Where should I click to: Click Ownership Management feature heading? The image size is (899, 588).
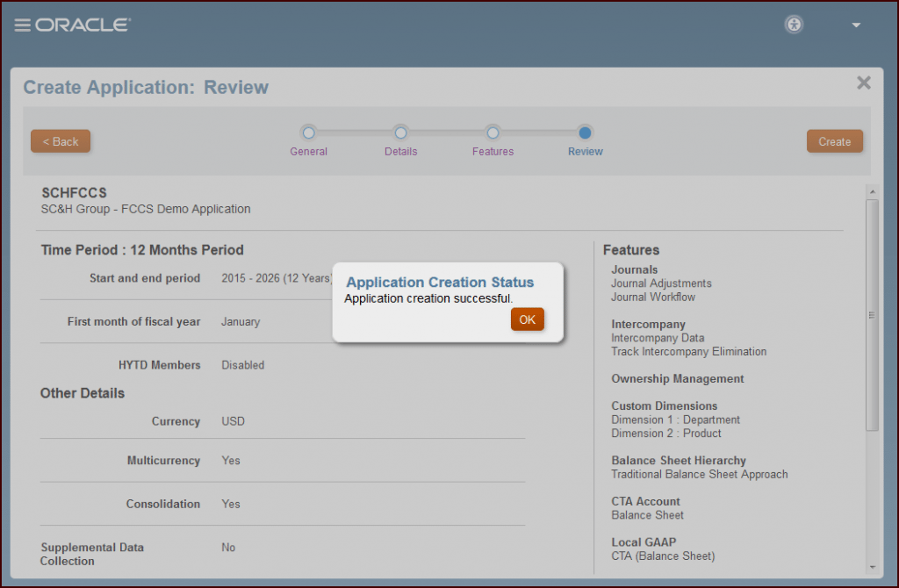click(x=678, y=379)
